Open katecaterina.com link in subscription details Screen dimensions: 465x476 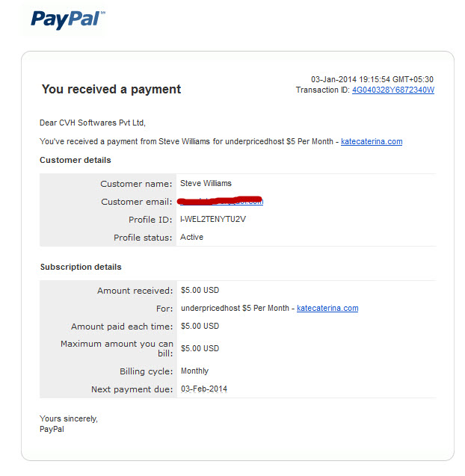tap(327, 308)
